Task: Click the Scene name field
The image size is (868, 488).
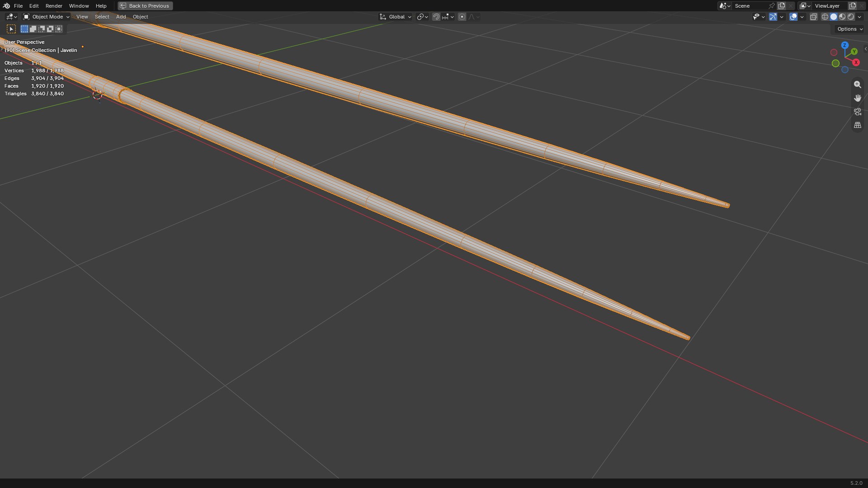Action: [x=750, y=6]
